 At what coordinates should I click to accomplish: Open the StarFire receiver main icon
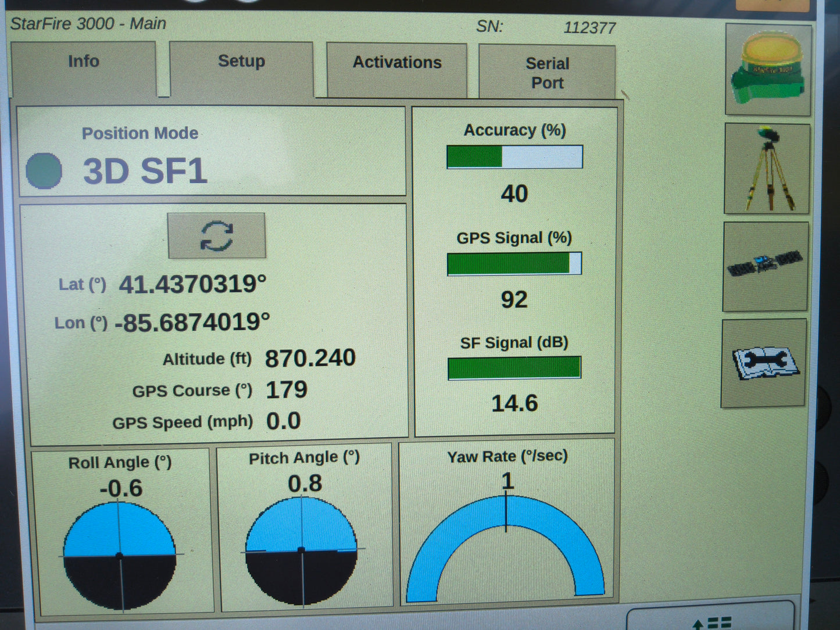pyautogui.click(x=768, y=70)
